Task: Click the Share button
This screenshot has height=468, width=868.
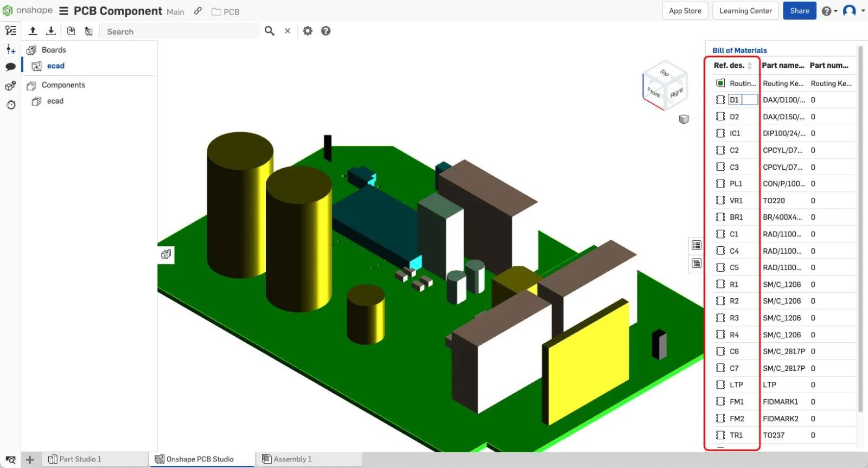Action: click(x=799, y=11)
